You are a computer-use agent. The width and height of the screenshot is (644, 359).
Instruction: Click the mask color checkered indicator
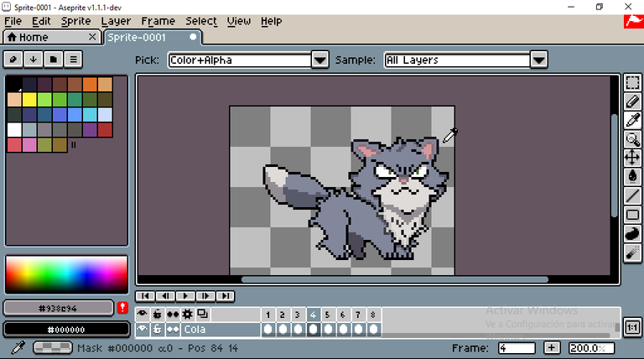click(x=53, y=348)
